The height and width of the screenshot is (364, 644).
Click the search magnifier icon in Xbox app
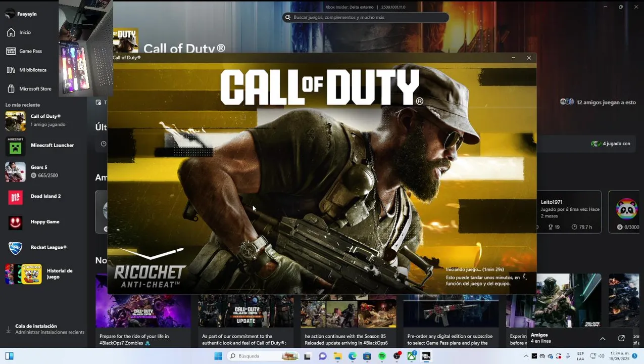pyautogui.click(x=288, y=17)
